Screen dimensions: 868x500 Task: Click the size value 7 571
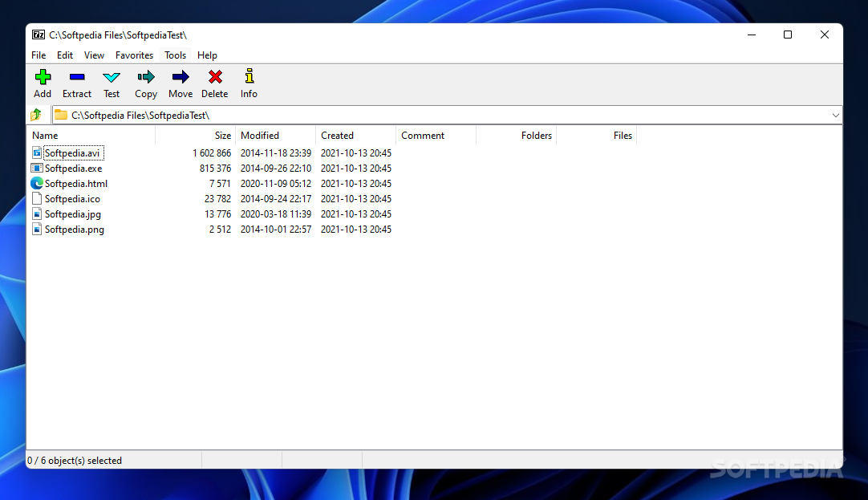pyautogui.click(x=220, y=183)
